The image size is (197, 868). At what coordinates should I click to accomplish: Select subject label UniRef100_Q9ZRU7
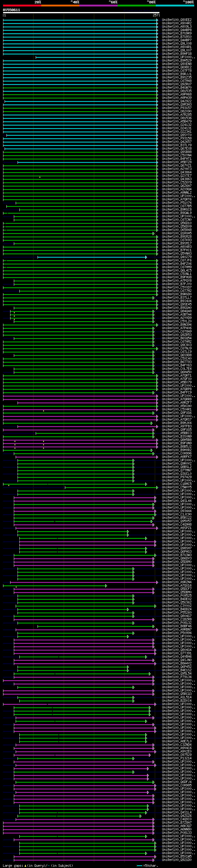pyautogui.click(x=177, y=84)
